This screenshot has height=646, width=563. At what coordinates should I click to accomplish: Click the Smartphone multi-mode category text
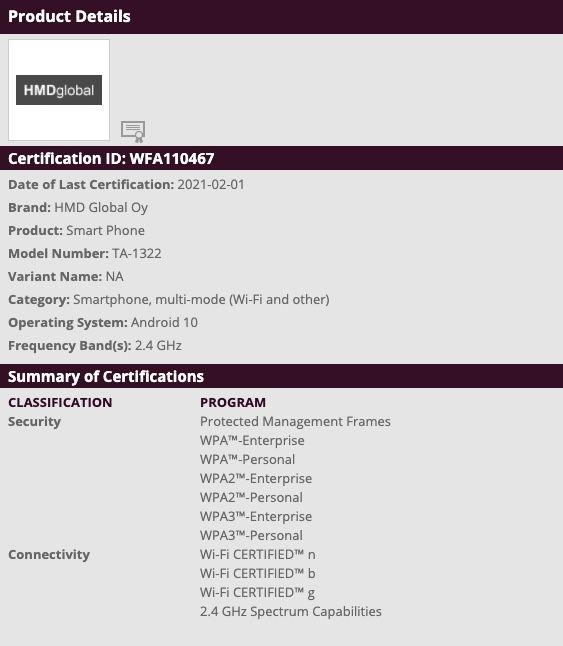(201, 300)
